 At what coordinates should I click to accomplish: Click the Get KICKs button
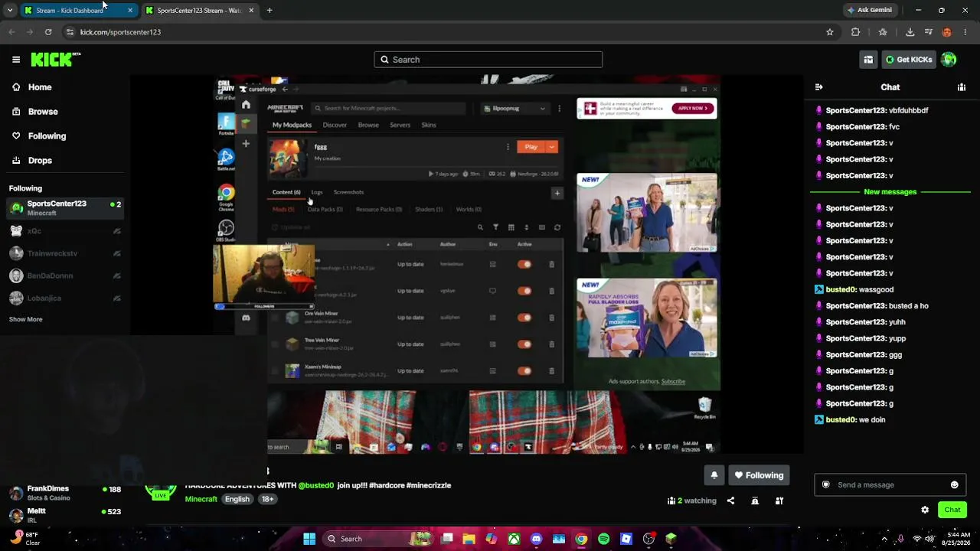tap(909, 60)
